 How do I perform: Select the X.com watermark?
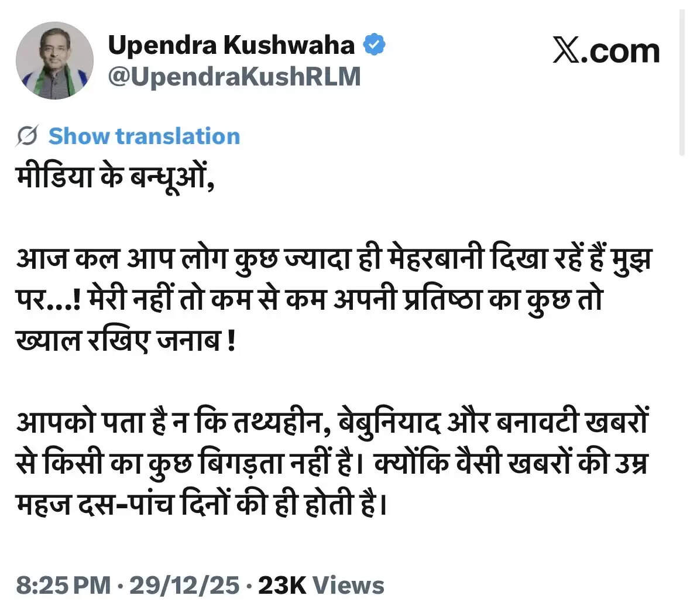(607, 50)
